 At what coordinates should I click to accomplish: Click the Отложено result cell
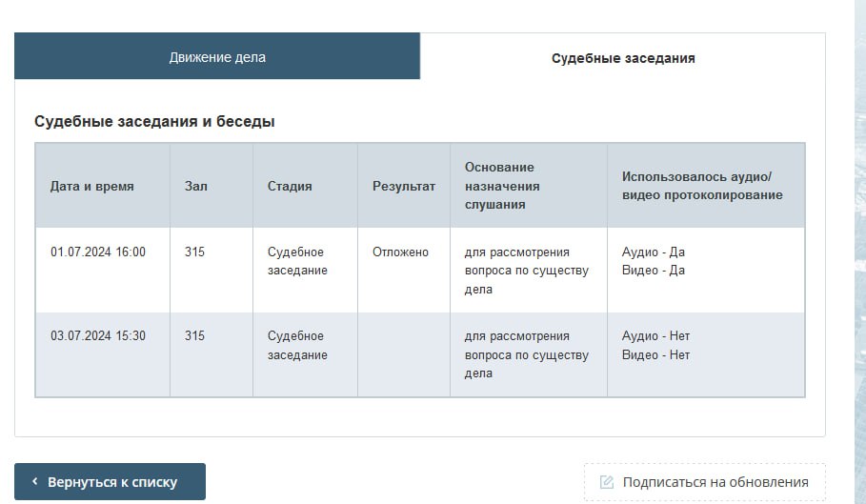tap(400, 252)
